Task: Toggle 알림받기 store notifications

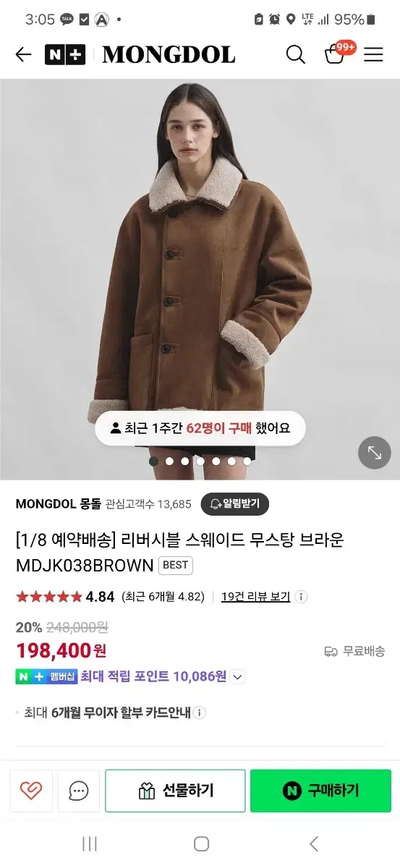Action: pyautogui.click(x=235, y=504)
